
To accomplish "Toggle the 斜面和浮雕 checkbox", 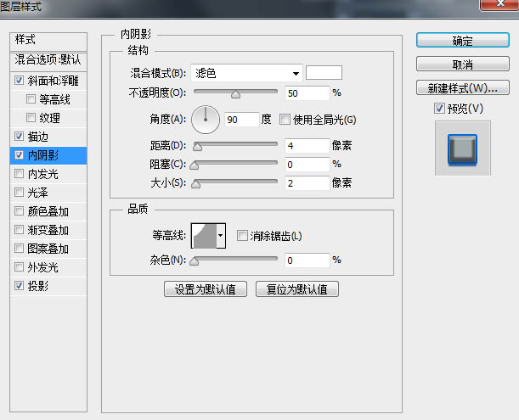I will (19, 80).
